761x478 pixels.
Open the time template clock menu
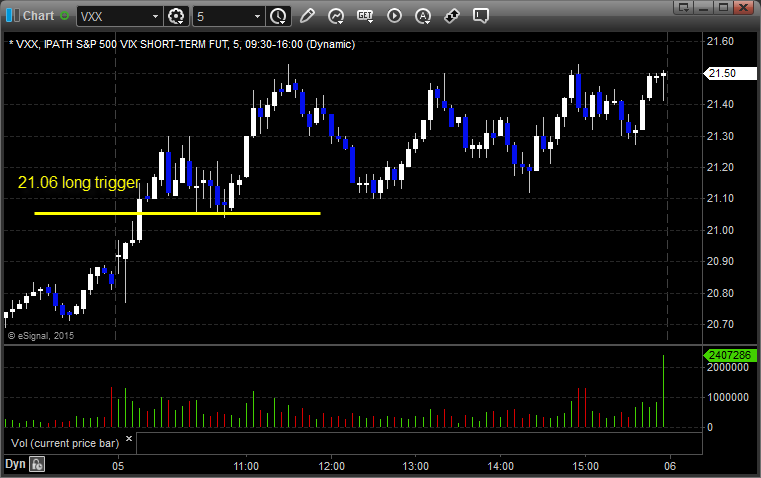click(x=279, y=16)
